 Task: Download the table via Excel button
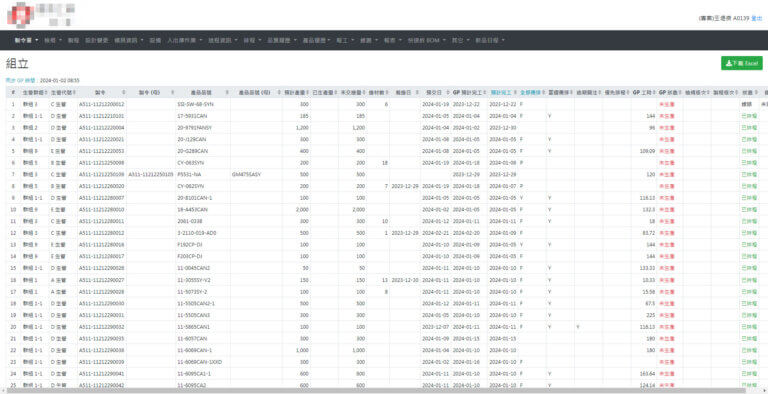click(x=742, y=63)
